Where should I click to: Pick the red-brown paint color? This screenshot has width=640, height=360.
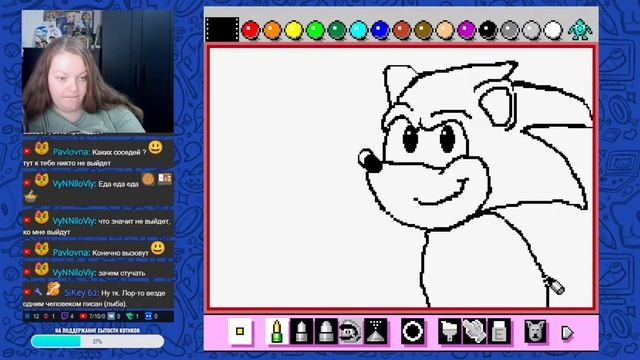(x=402, y=30)
